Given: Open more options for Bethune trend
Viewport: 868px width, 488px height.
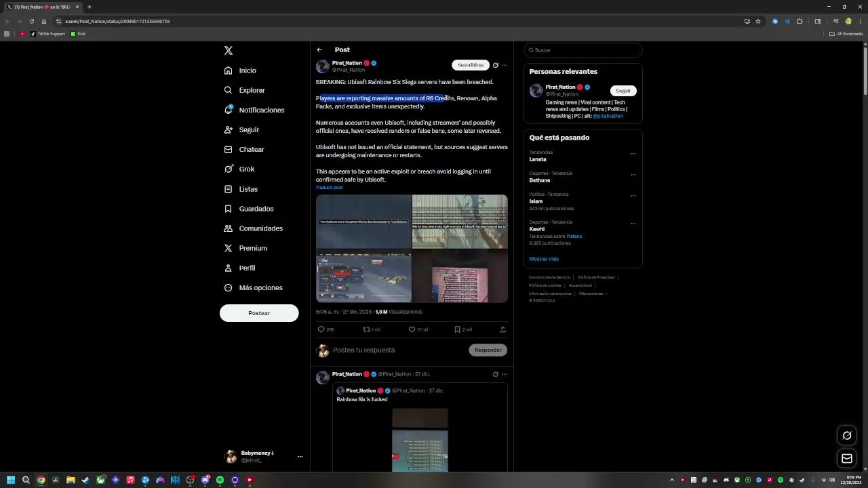Looking at the screenshot, I should click(633, 175).
